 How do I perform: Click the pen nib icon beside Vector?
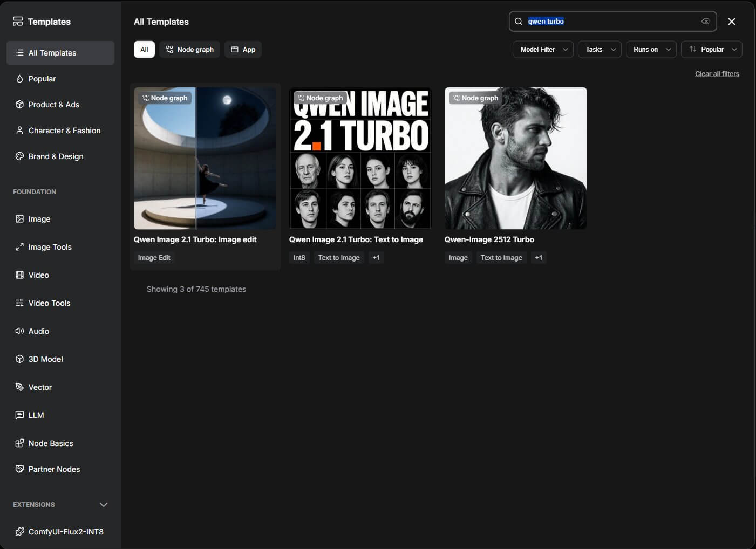pyautogui.click(x=19, y=387)
